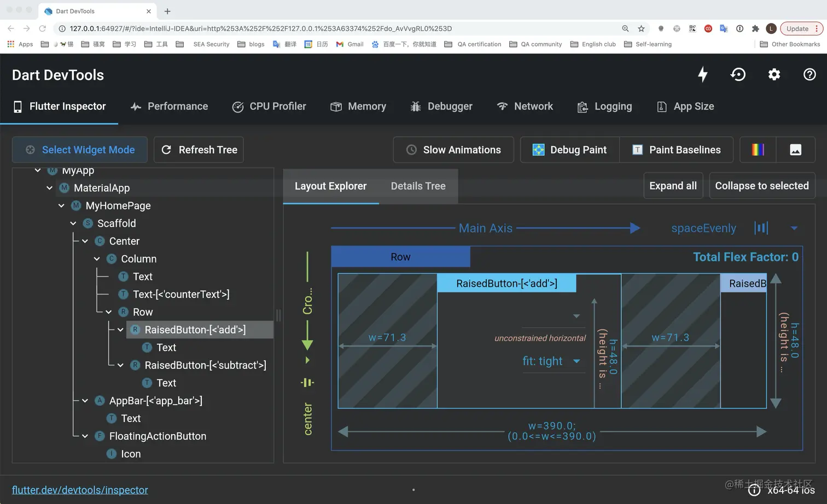Open the Memory tab
Image resolution: width=827 pixels, height=504 pixels.
point(358,107)
